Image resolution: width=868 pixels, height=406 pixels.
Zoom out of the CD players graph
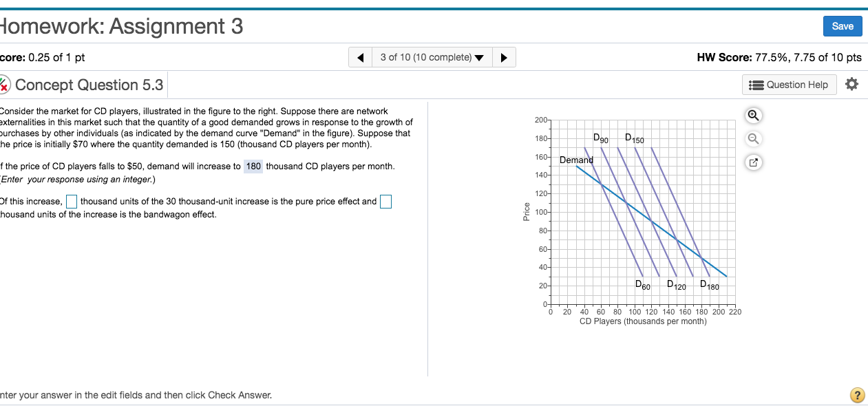tap(753, 139)
